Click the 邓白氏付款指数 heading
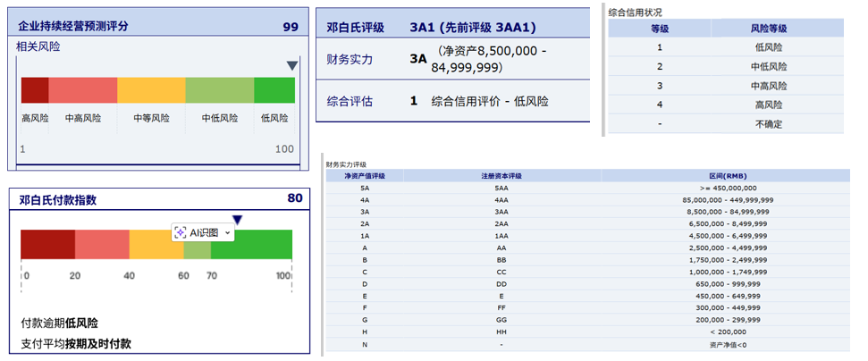 pos(57,200)
